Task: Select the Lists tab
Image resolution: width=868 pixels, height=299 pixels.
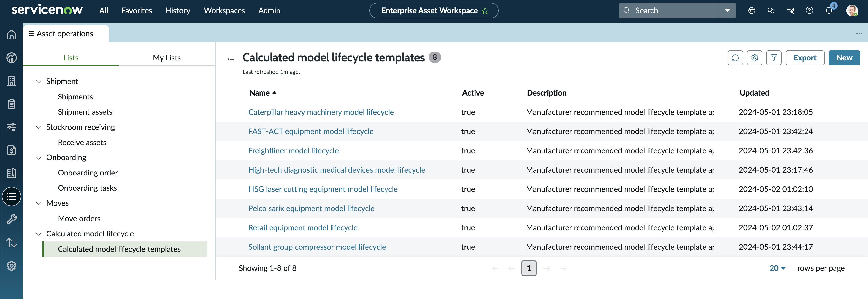Action: tap(71, 58)
